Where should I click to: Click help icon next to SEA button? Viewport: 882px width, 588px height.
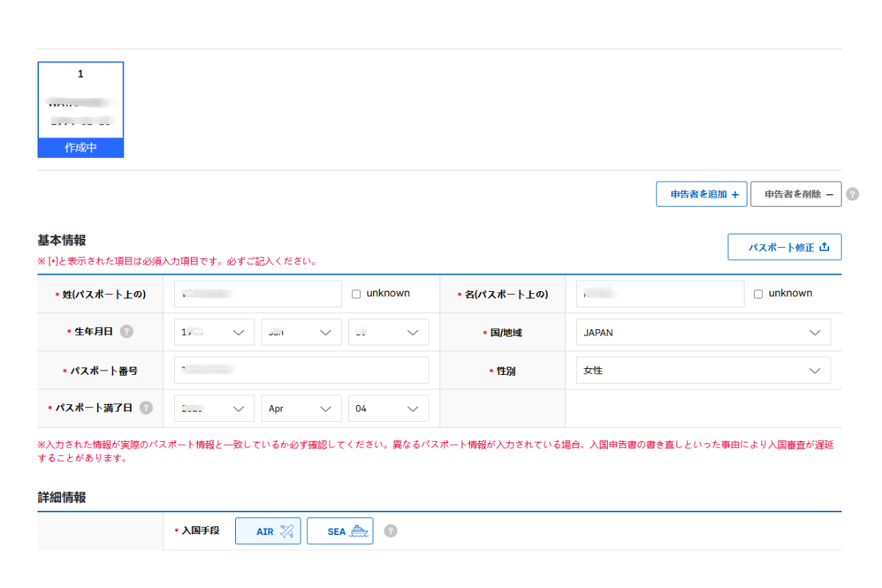point(390,531)
